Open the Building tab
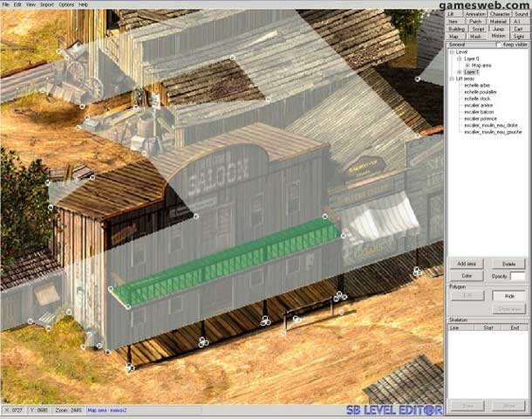 point(455,29)
